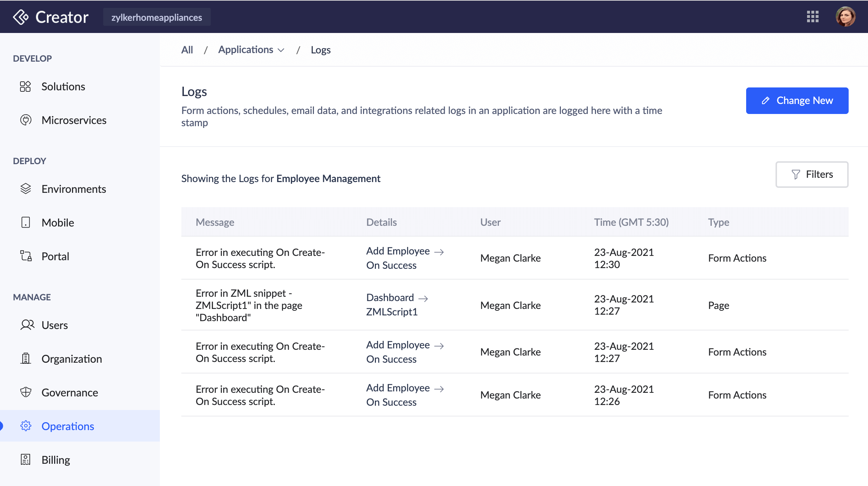Viewport: 868px width, 486px height.
Task: Expand the Applications breadcrumb dropdown
Action: (251, 50)
